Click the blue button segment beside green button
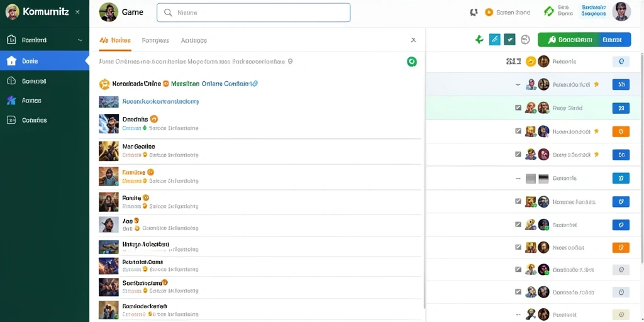Viewport: 644px width, 322px height. click(614, 40)
